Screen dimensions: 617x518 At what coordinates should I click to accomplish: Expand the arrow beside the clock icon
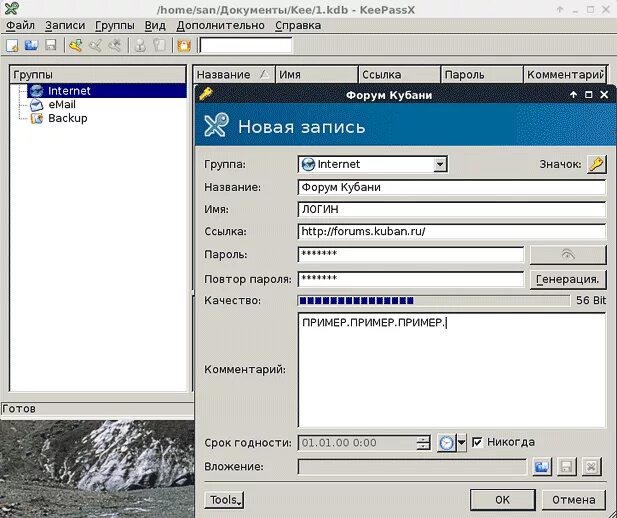click(462, 443)
